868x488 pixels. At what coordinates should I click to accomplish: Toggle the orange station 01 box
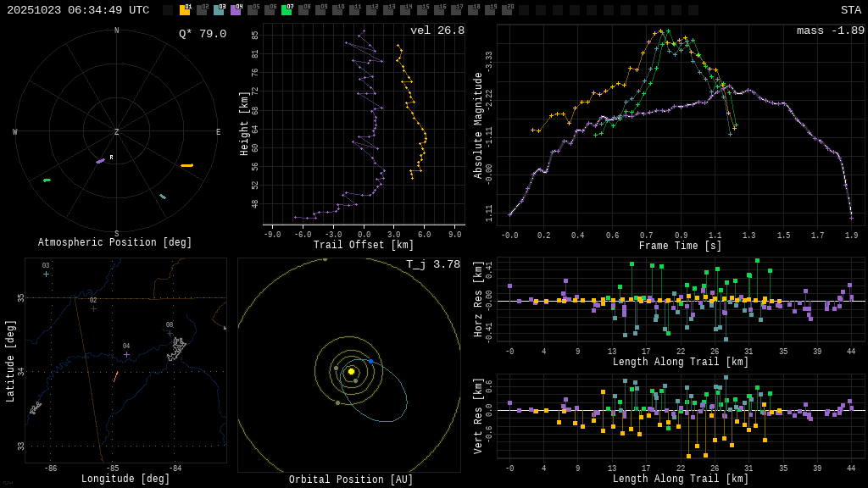pos(185,10)
